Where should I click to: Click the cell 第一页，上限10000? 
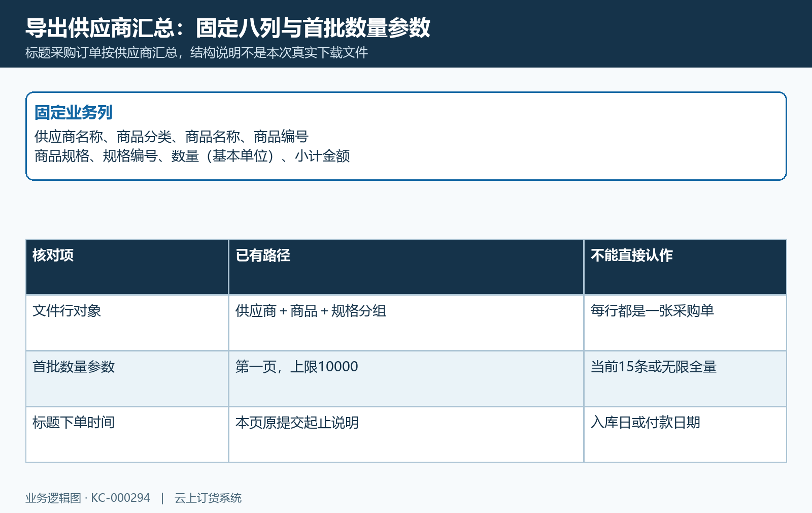click(x=406, y=378)
